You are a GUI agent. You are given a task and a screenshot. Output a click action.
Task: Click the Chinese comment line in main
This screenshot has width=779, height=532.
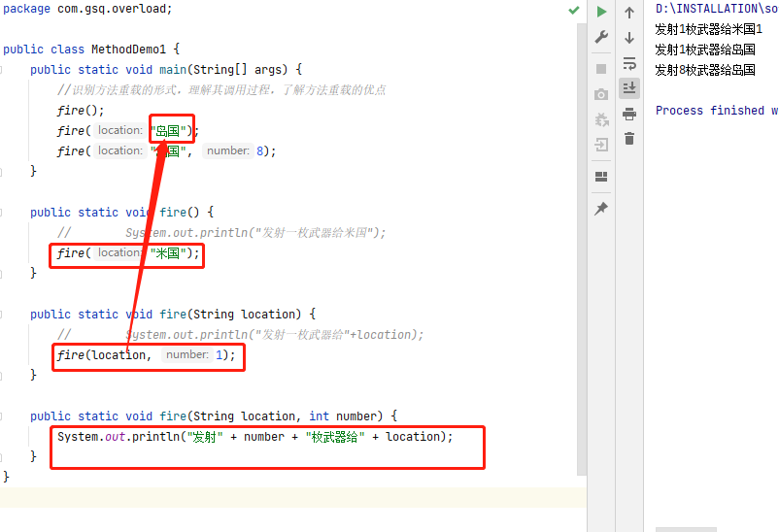221,90
